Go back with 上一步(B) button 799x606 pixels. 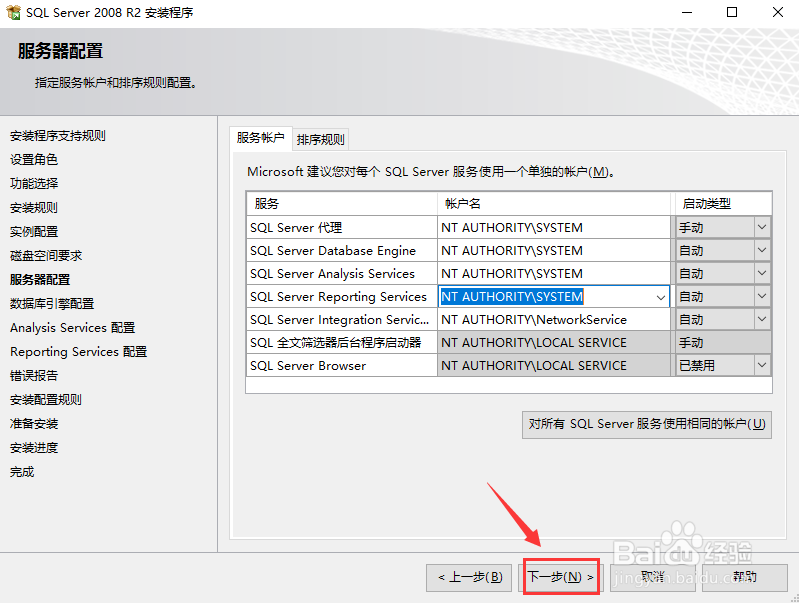[x=469, y=577]
